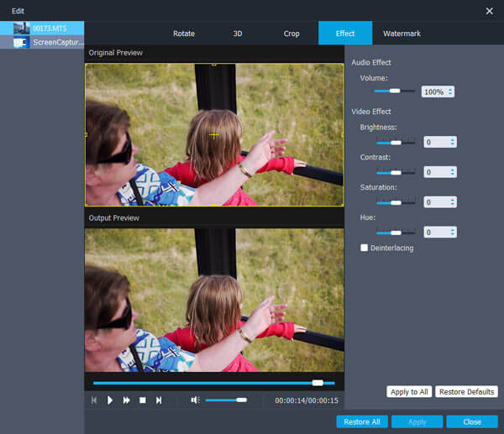Click the Brightness value stepper arrows

453,143
